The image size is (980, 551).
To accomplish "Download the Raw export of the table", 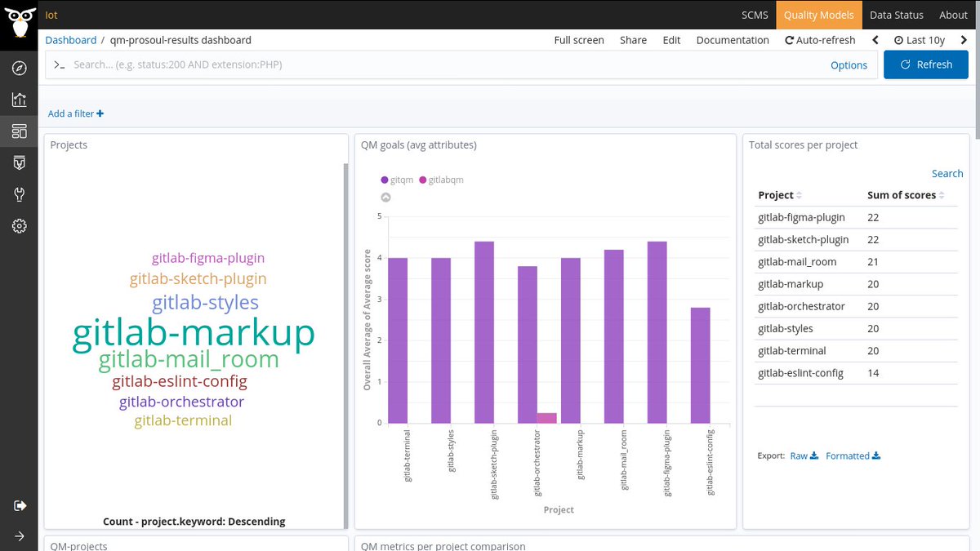I will click(x=804, y=455).
